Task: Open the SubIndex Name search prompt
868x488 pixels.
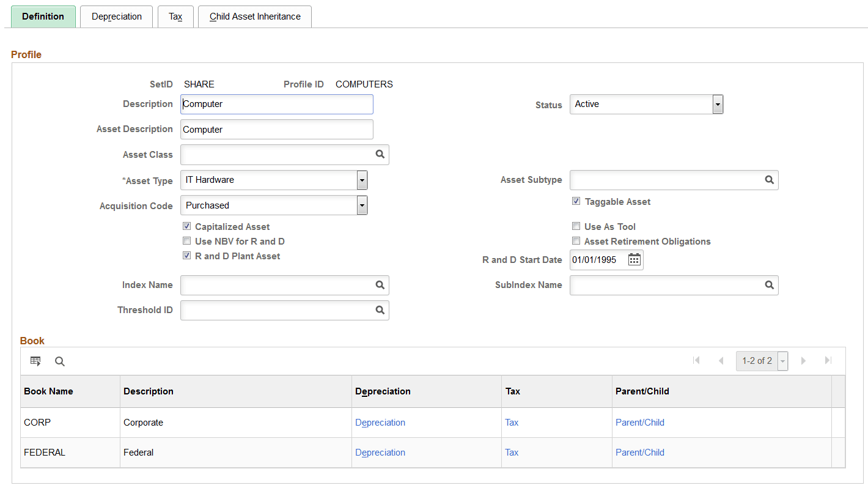Action: [769, 285]
